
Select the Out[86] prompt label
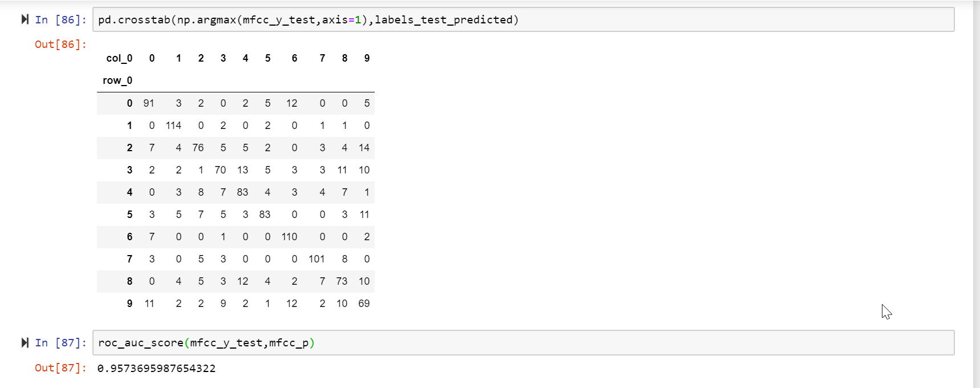61,44
